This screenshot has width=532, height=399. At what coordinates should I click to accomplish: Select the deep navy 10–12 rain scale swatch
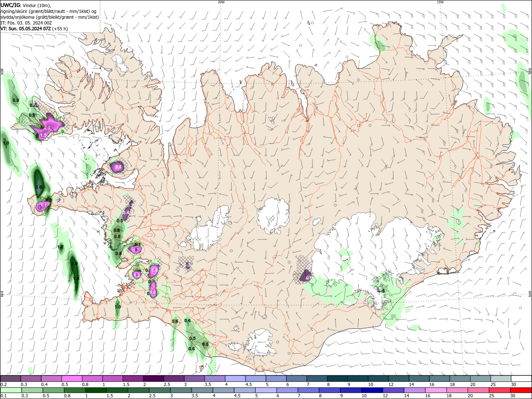click(372, 390)
